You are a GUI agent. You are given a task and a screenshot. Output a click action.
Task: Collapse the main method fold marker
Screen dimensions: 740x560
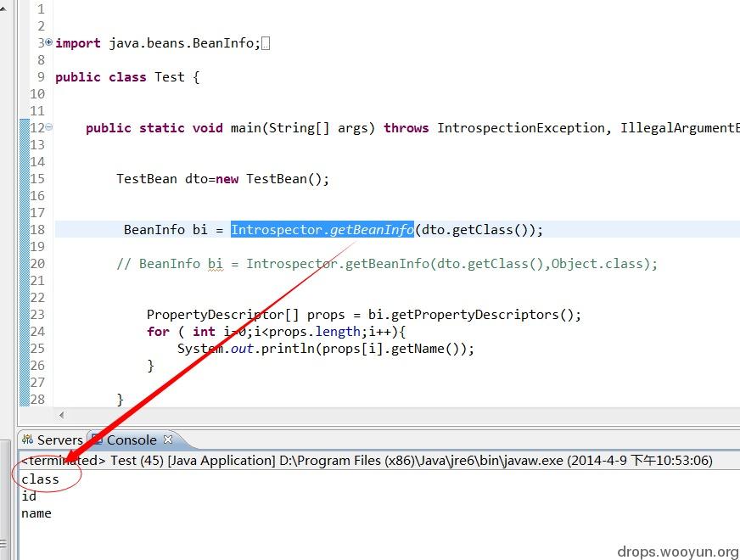[49, 127]
